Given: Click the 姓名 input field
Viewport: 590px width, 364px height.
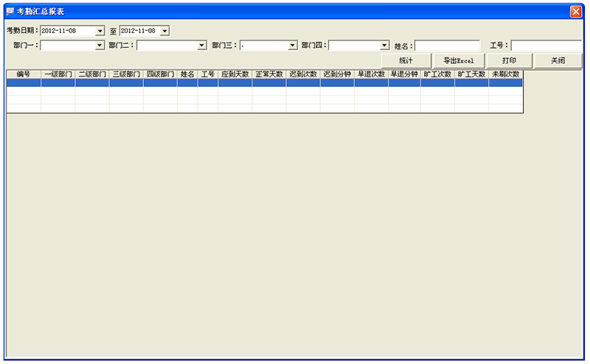Looking at the screenshot, I should 447,46.
